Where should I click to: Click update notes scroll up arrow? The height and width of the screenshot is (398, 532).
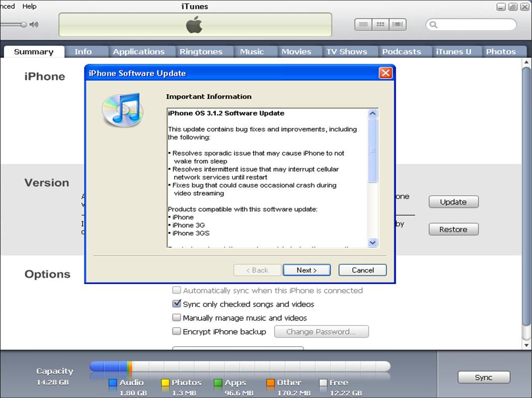(373, 113)
